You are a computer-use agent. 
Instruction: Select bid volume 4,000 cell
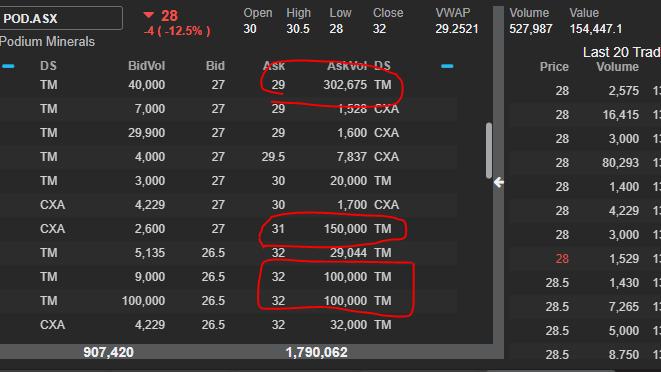150,157
